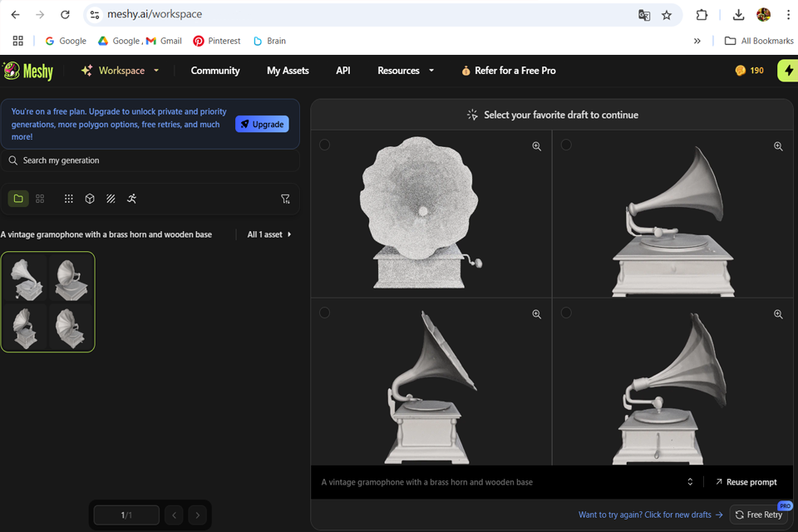Select the 3D cube model filter icon
The image size is (798, 532).
(x=90, y=199)
